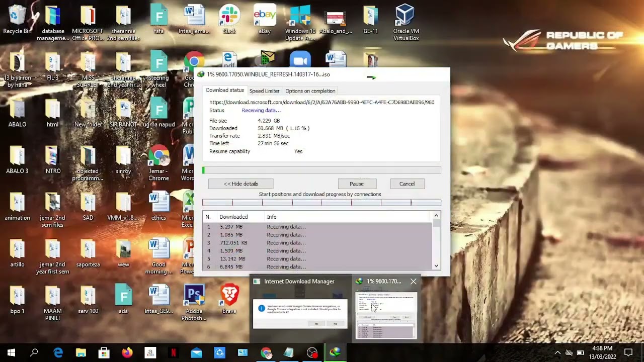Select connection row with 1.085 MB
The width and height of the screenshot is (644, 362).
(x=317, y=235)
